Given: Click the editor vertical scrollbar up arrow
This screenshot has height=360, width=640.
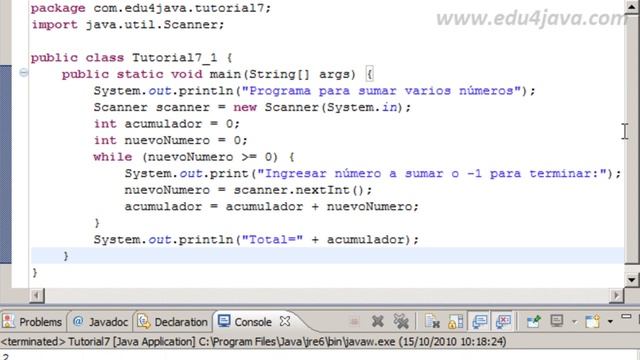Looking at the screenshot, I should 632,7.
